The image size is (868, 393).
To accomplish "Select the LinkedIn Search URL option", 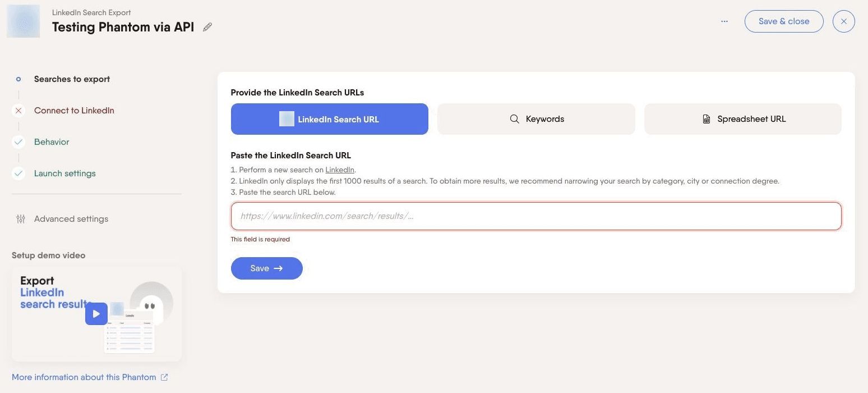I will [x=330, y=119].
